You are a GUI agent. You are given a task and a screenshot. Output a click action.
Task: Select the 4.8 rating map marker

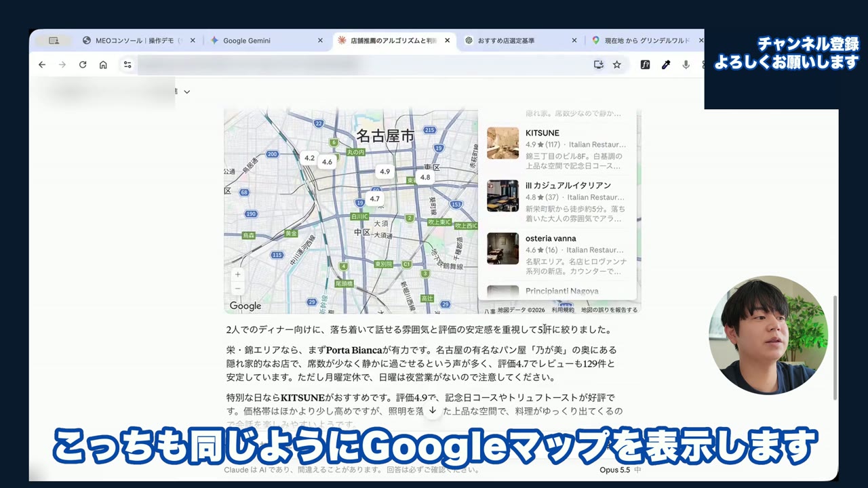[425, 178]
